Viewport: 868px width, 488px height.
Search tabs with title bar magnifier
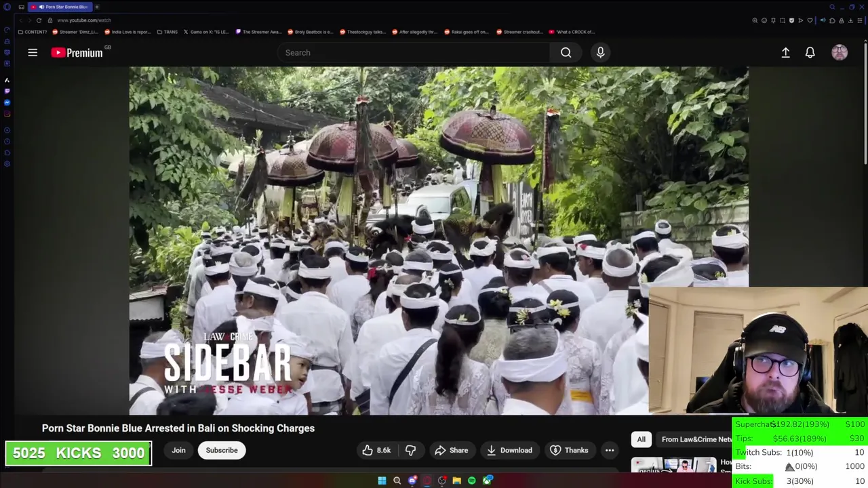[832, 7]
